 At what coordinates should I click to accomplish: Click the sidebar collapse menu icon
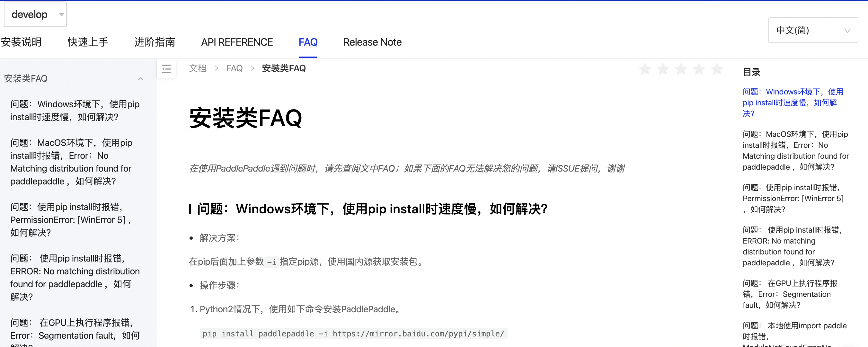166,69
